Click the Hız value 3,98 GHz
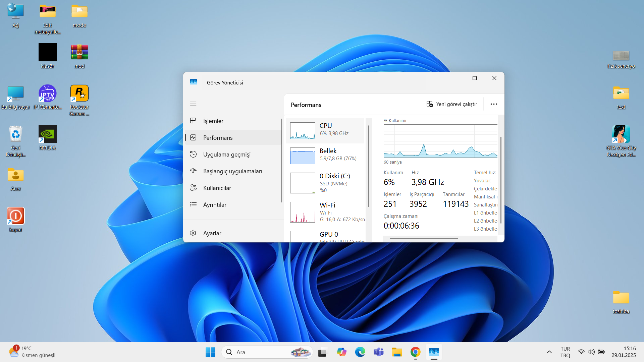The height and width of the screenshot is (362, 644). click(x=428, y=182)
